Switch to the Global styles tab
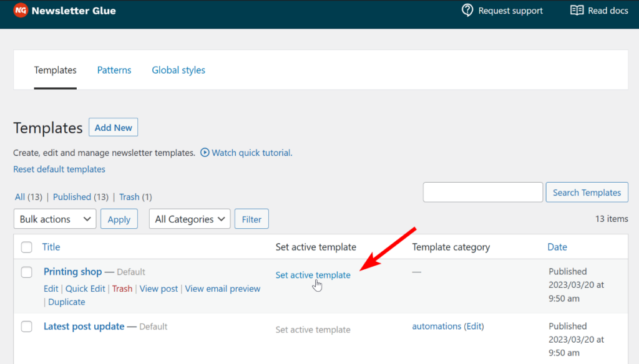639x364 pixels. 178,70
